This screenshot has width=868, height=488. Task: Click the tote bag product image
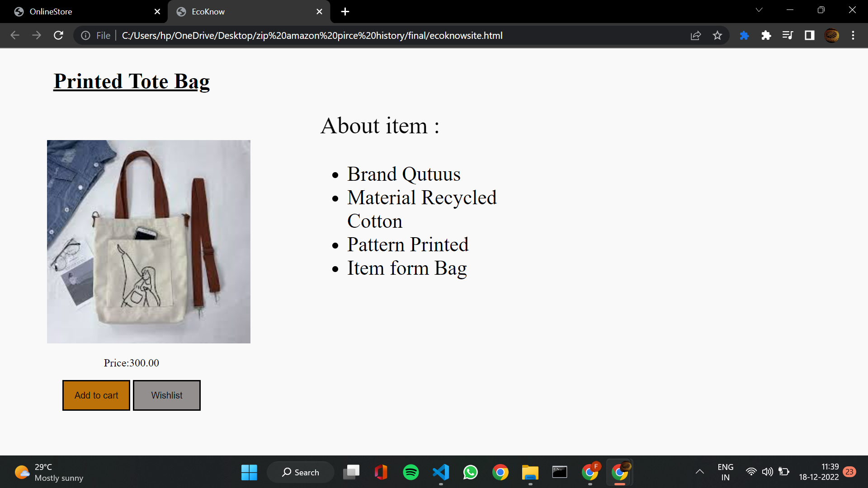tap(149, 242)
